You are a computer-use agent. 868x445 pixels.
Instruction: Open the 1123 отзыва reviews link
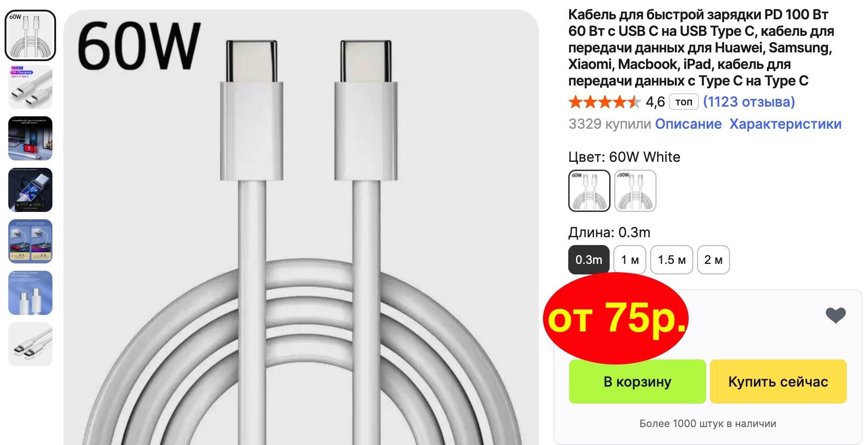[749, 102]
